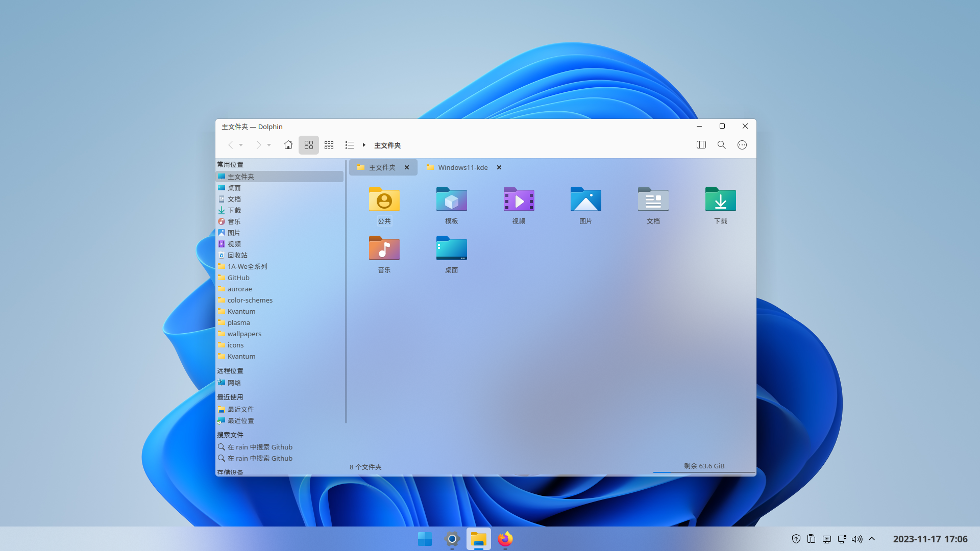Open color-schemes sidebar bookmark
The image size is (980, 551).
coord(280,300)
